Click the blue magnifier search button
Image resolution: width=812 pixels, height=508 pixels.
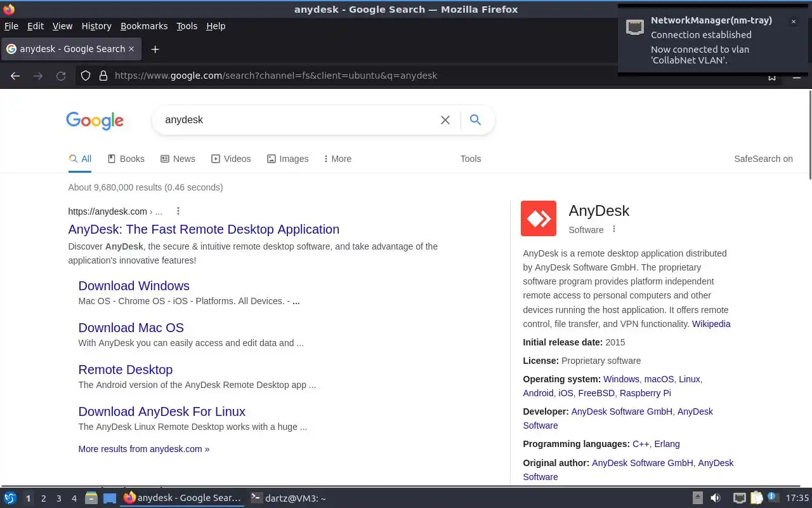(475, 119)
